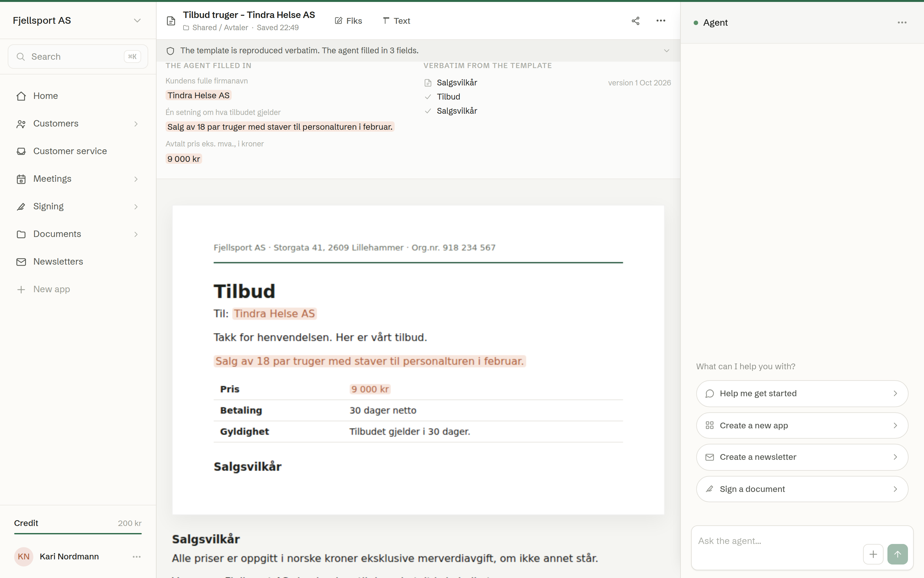Open the document more options menu
This screenshot has width=924, height=578.
tap(661, 21)
